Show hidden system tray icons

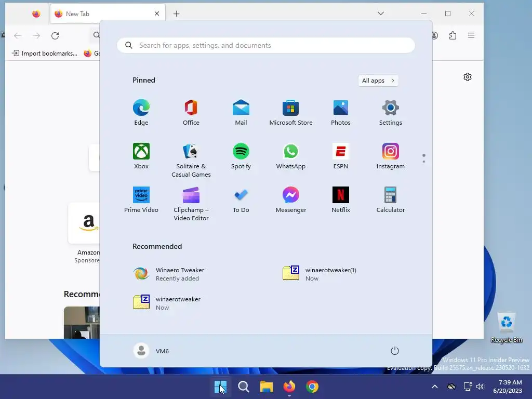coord(435,387)
